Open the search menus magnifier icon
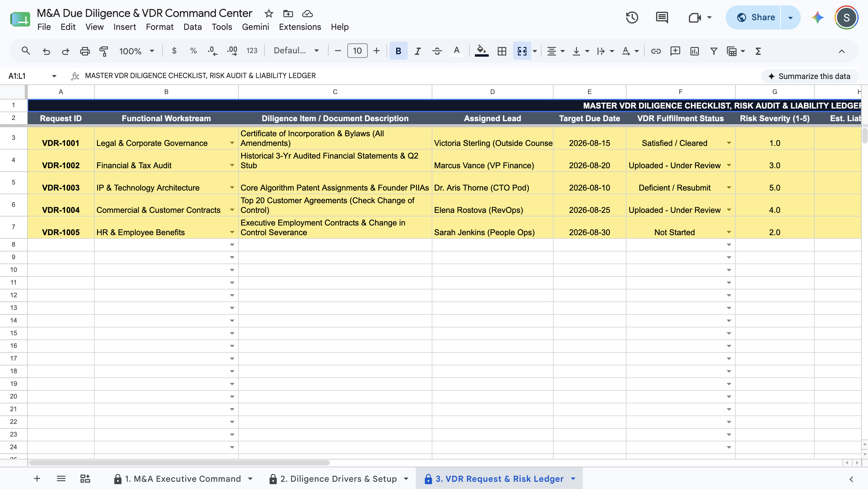 click(26, 51)
